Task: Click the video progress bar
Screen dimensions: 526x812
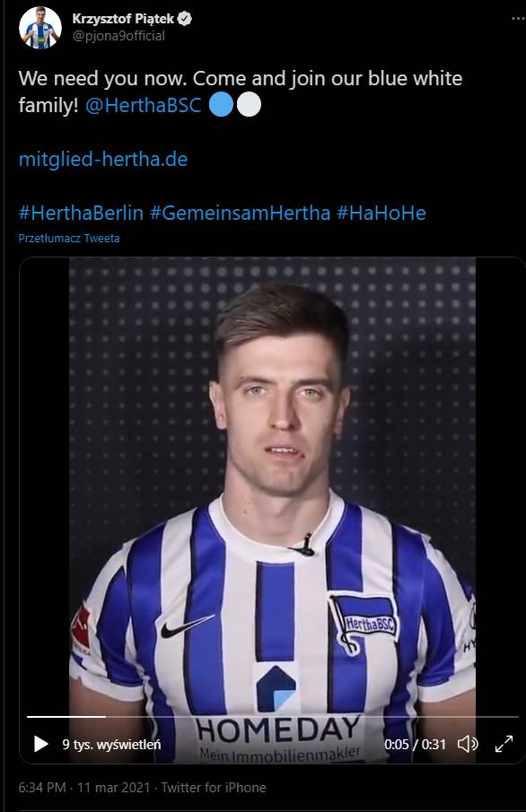Action: pyautogui.click(x=273, y=717)
